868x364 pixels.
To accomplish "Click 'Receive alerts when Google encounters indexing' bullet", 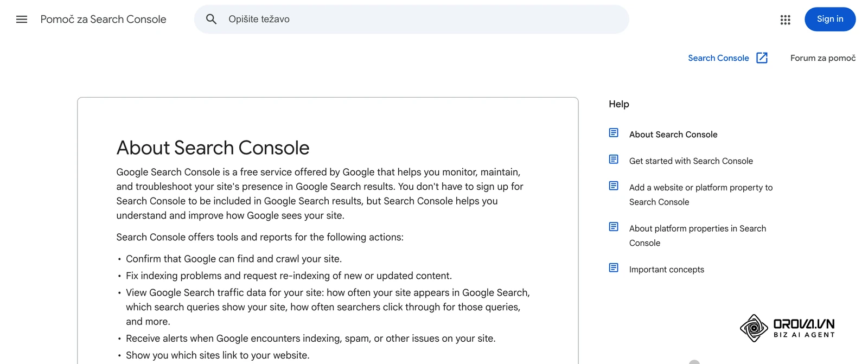I will click(x=311, y=339).
